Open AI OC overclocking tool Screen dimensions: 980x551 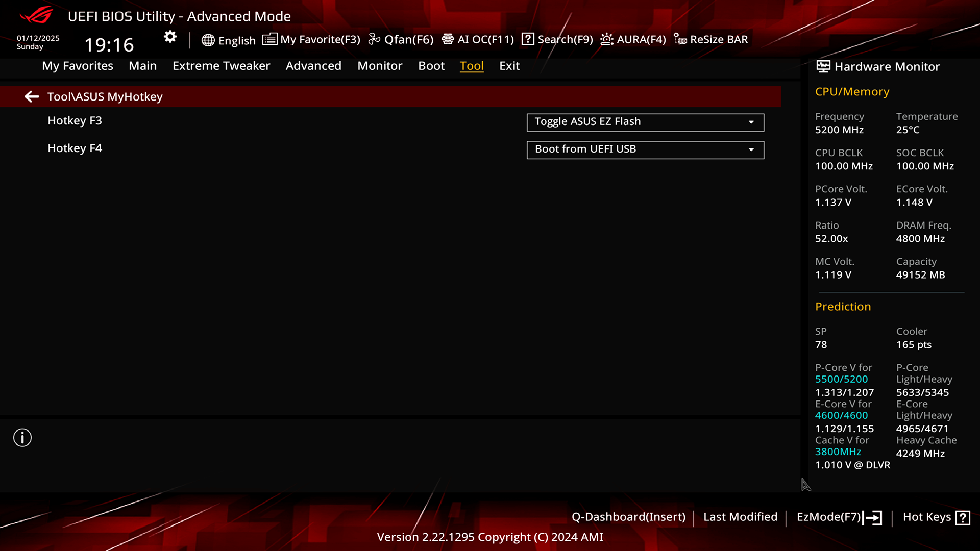[478, 39]
